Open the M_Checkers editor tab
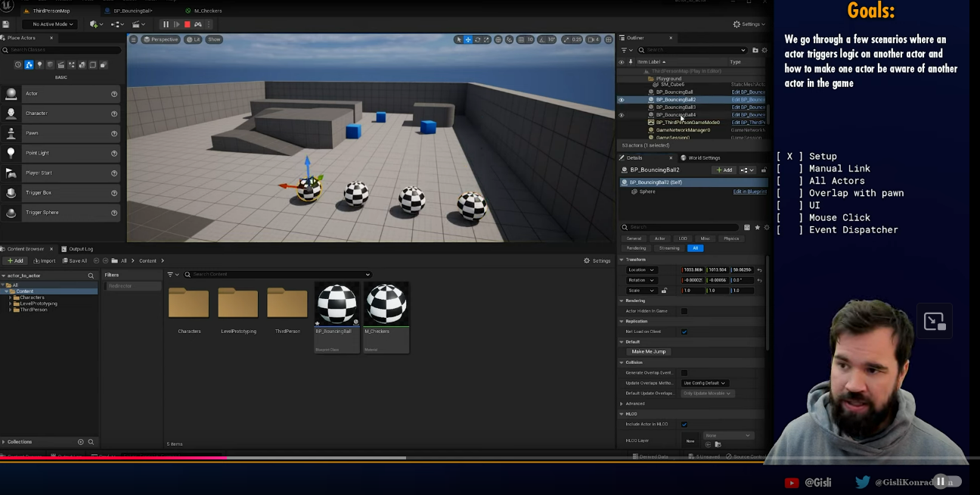This screenshot has height=495, width=980. (206, 11)
